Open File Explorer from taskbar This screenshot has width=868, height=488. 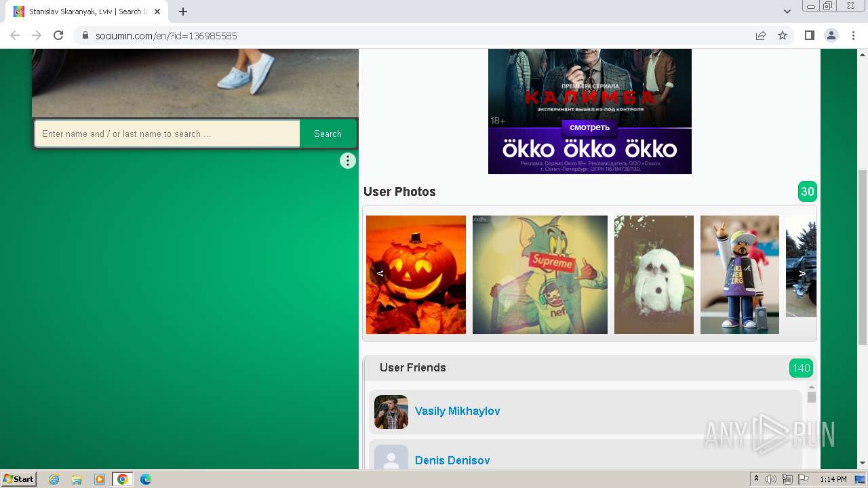tap(77, 479)
